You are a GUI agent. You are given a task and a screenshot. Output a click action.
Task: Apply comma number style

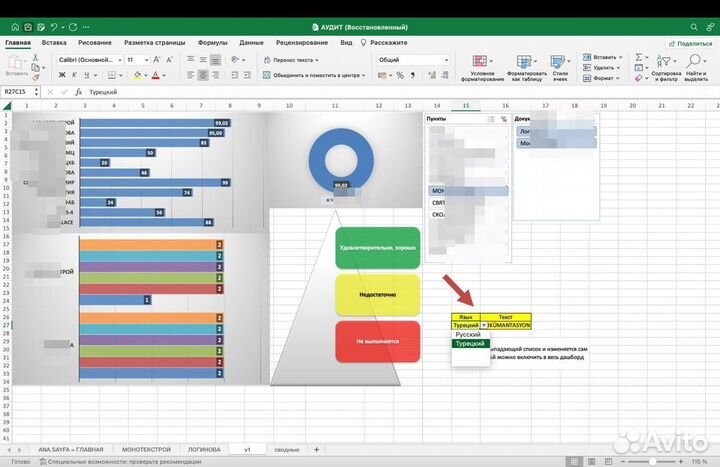(413, 75)
